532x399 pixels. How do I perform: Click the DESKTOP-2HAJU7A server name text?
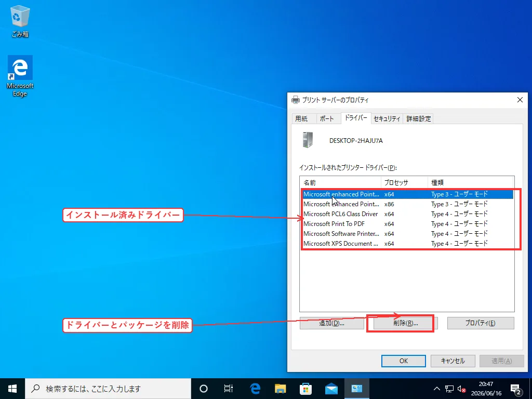point(356,140)
